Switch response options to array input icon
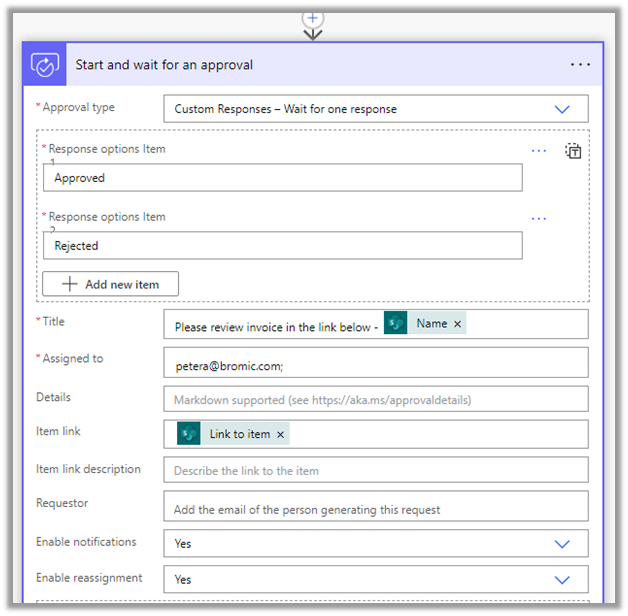628x616 pixels. pyautogui.click(x=573, y=151)
